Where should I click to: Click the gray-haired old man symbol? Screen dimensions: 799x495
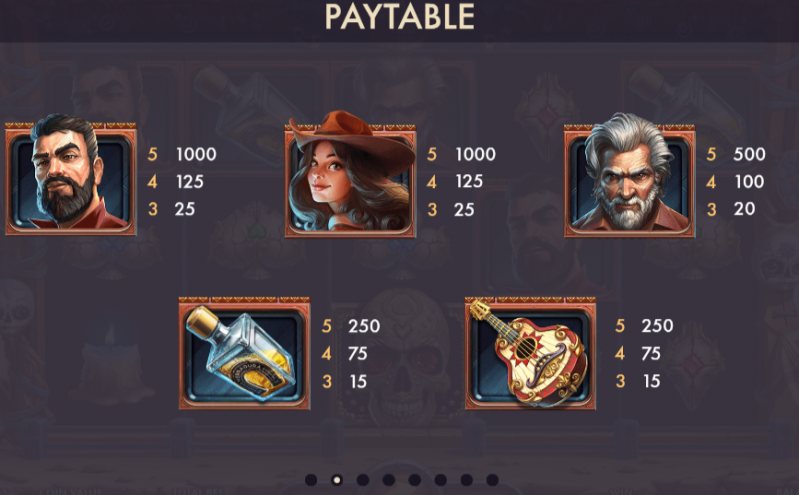click(630, 176)
